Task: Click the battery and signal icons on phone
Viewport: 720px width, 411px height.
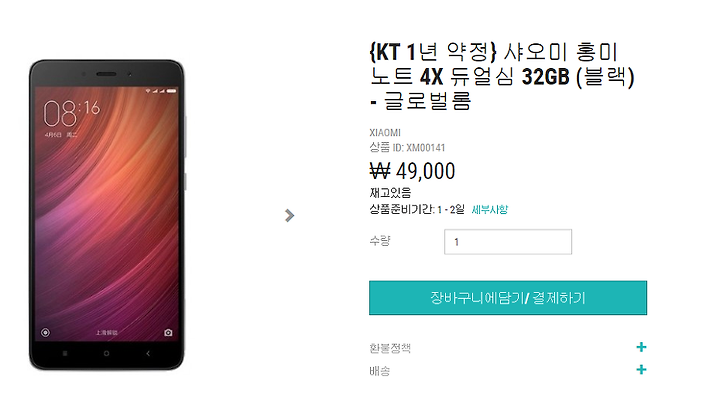Action: [161, 91]
